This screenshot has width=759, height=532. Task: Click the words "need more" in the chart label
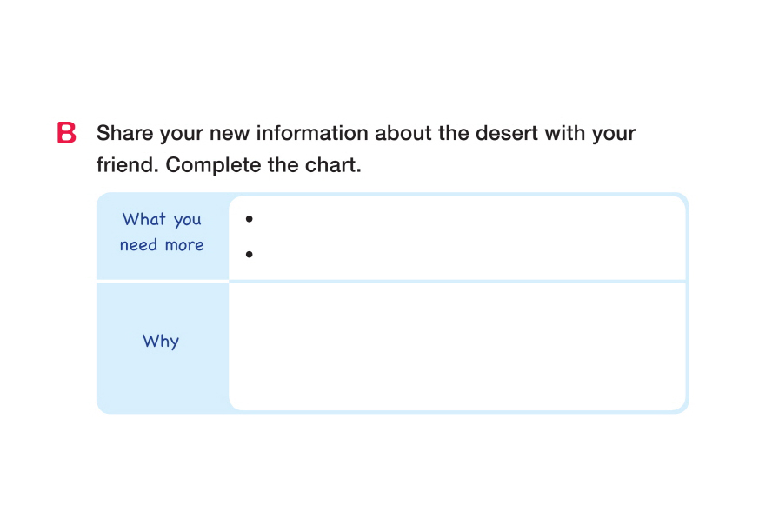162,245
